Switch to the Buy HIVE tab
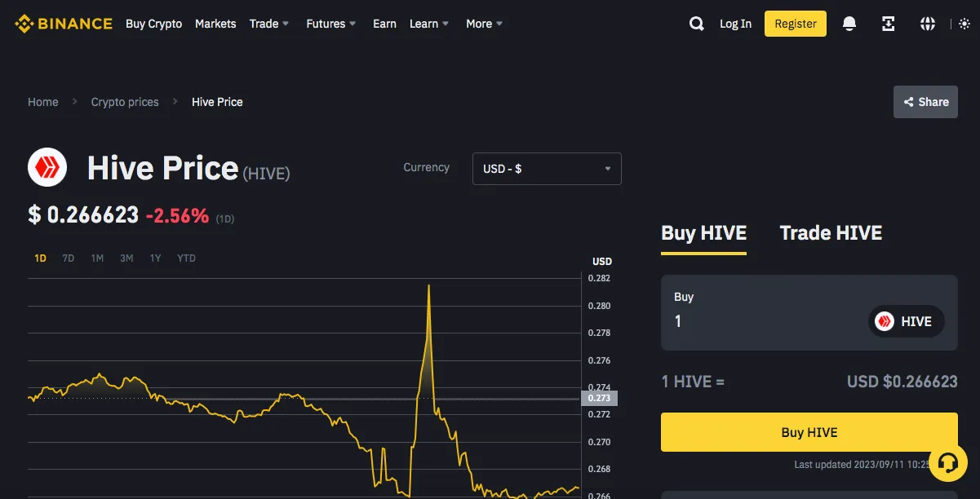The width and height of the screenshot is (980, 499). (703, 233)
